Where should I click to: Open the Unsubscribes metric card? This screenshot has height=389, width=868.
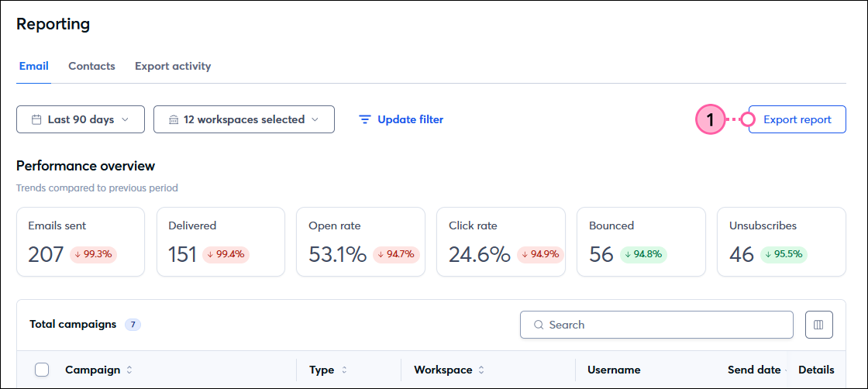coord(782,242)
